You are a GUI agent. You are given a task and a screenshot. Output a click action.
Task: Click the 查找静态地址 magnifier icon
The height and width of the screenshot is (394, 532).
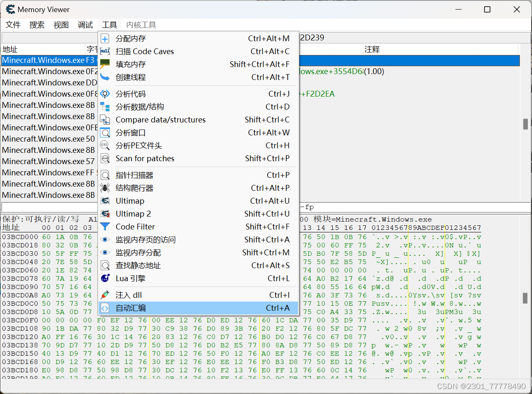tap(105, 266)
